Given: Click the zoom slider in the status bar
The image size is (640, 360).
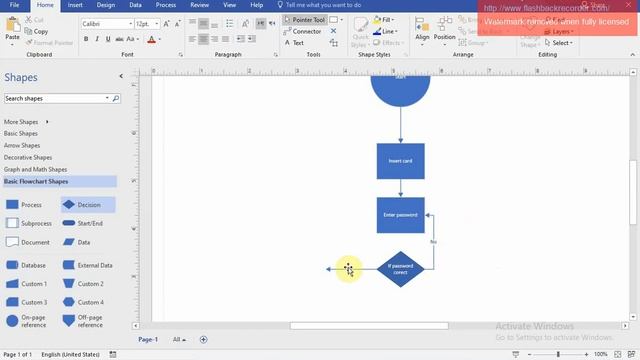Looking at the screenshot, I should 558,354.
